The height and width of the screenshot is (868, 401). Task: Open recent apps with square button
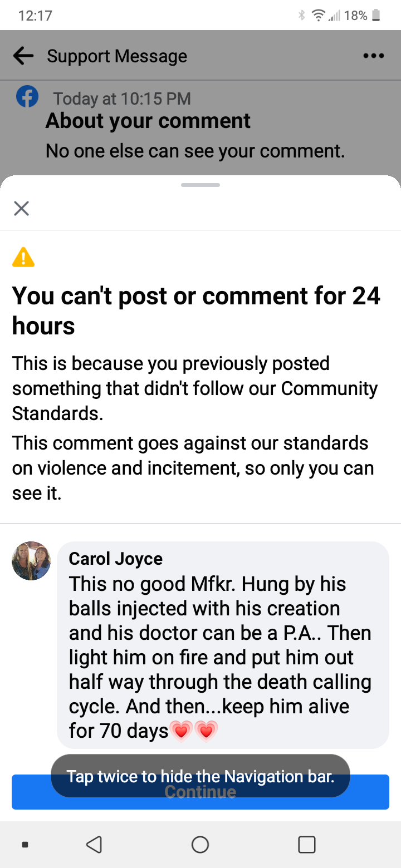(307, 845)
